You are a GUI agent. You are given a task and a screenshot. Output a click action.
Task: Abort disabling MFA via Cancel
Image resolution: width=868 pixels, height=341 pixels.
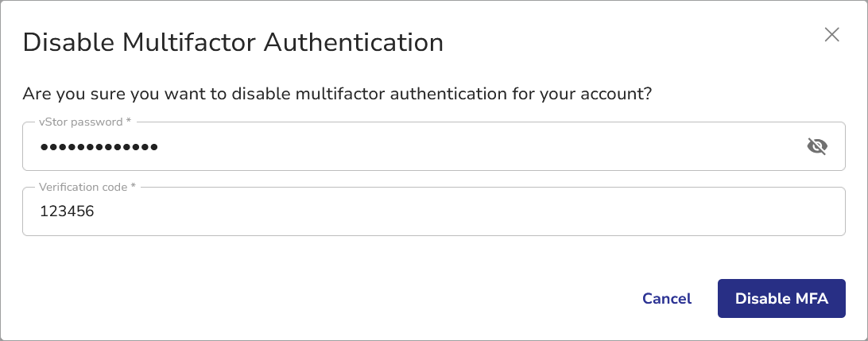pos(667,299)
